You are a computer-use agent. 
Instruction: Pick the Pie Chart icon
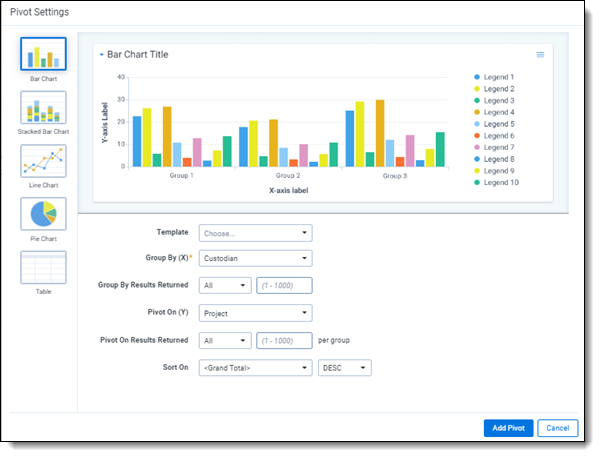[43, 214]
